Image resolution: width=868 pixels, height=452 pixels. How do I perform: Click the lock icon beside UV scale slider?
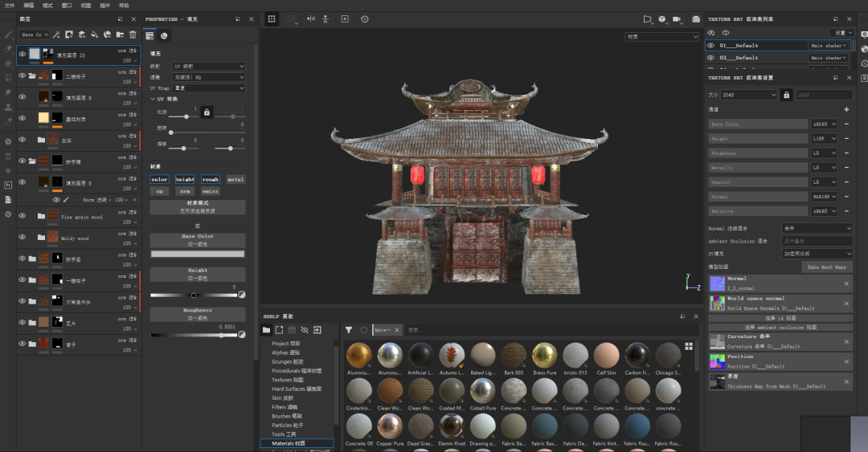[x=207, y=112]
